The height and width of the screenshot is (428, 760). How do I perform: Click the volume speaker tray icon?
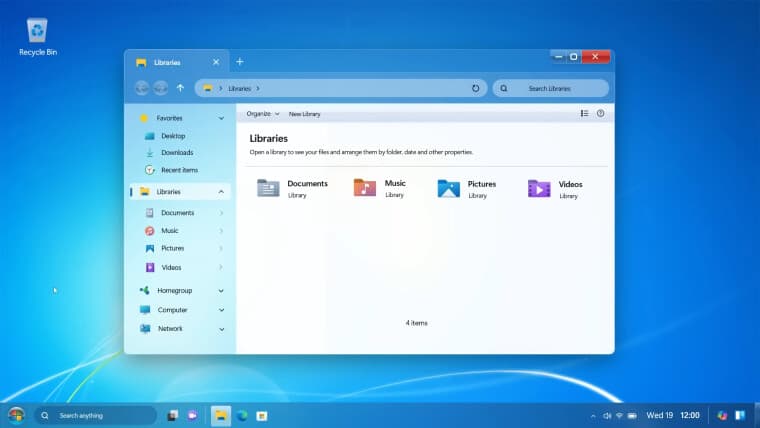tap(606, 416)
